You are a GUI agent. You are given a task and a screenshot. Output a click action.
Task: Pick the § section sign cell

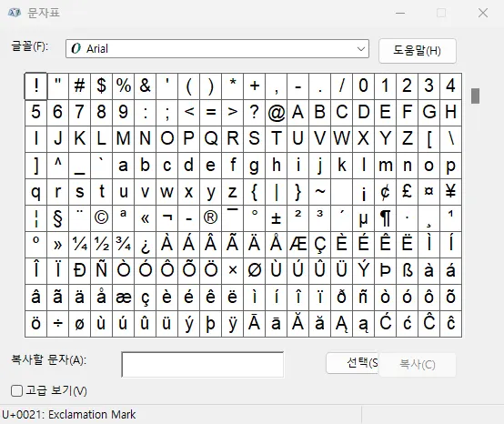[58, 218]
